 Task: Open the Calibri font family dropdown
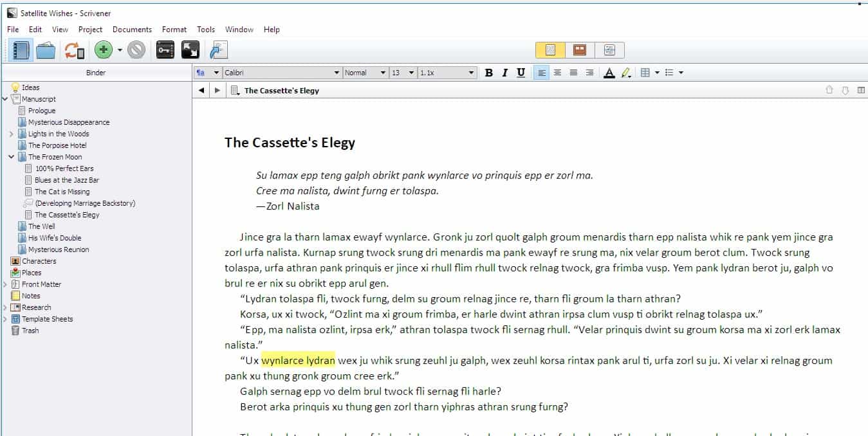coord(282,73)
